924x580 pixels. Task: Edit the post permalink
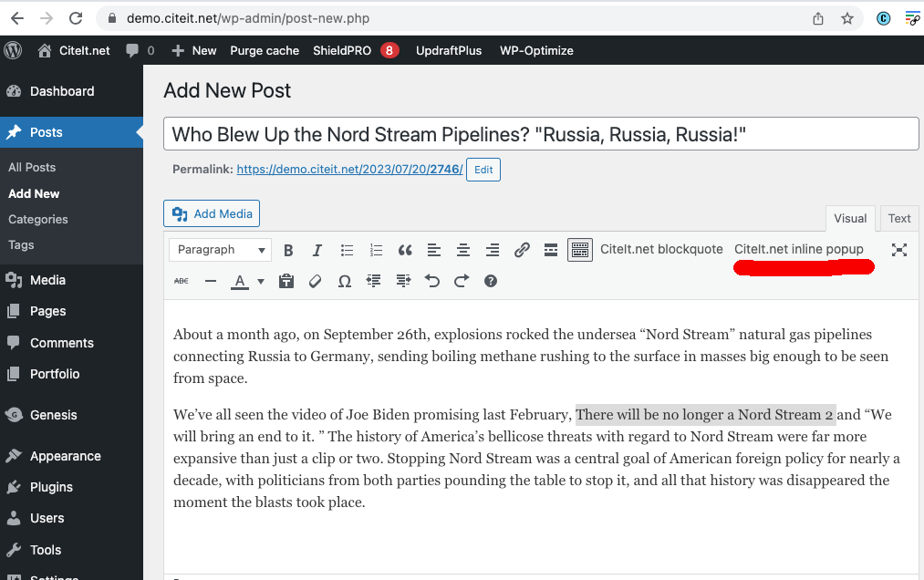483,170
